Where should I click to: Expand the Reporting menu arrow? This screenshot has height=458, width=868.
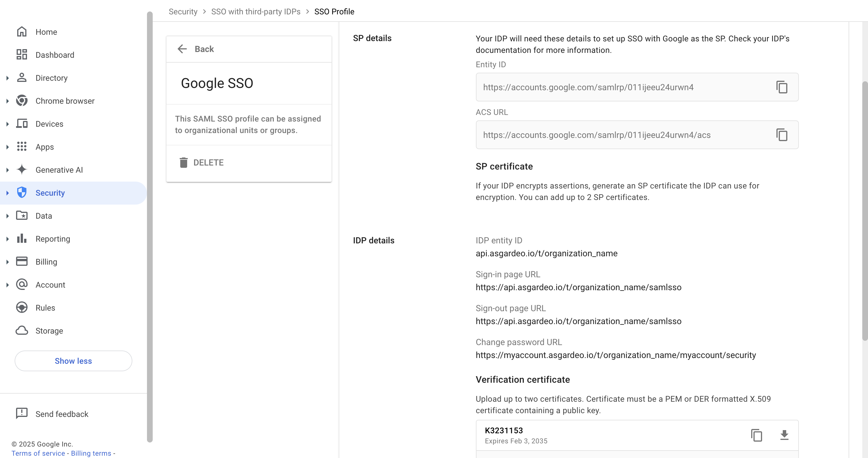click(x=7, y=239)
